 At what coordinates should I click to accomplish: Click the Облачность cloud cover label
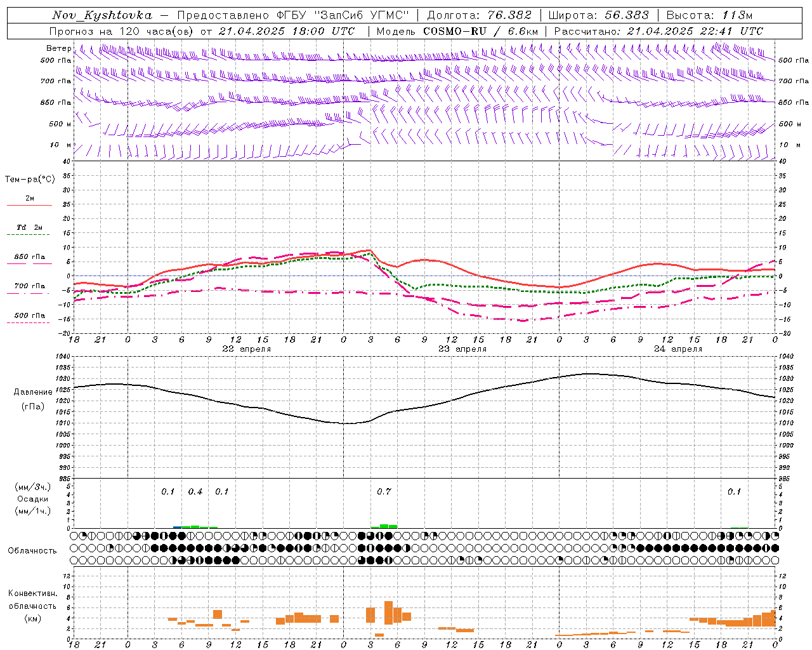tap(32, 550)
